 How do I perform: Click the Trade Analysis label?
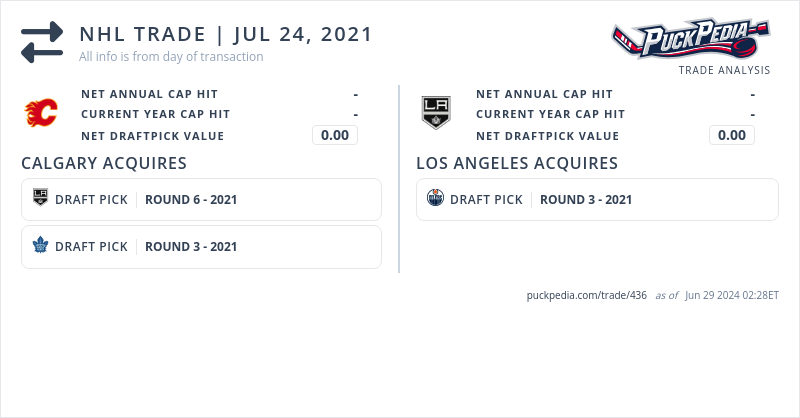[x=724, y=70]
